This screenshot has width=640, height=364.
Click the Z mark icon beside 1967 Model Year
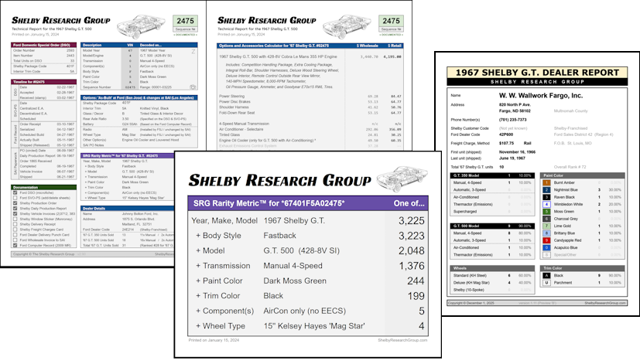point(193,51)
